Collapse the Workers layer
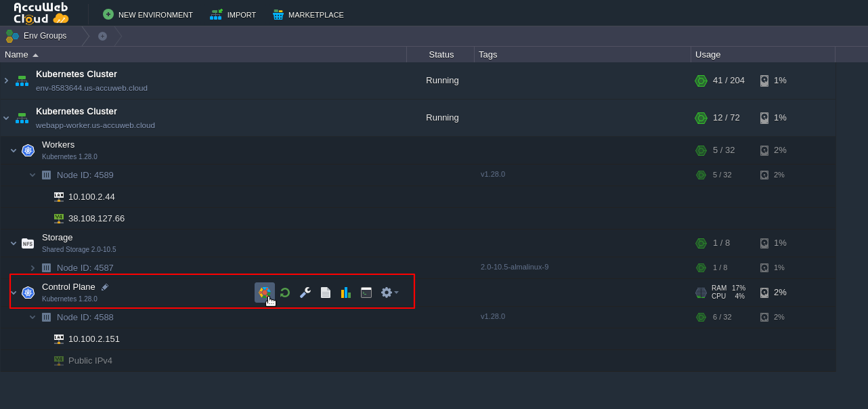The height and width of the screenshot is (409, 868). point(14,150)
